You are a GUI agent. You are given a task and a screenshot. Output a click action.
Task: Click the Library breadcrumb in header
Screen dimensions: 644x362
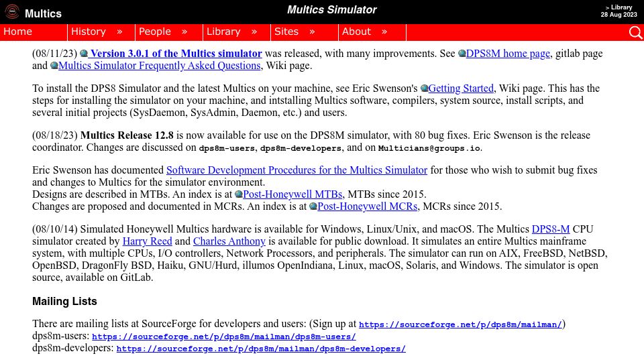click(621, 7)
